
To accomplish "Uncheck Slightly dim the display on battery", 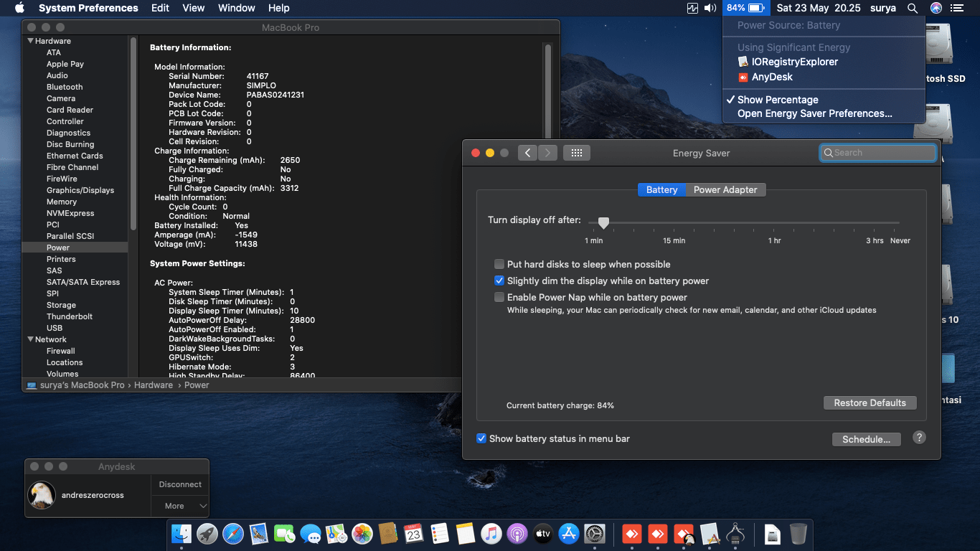I will pyautogui.click(x=499, y=281).
